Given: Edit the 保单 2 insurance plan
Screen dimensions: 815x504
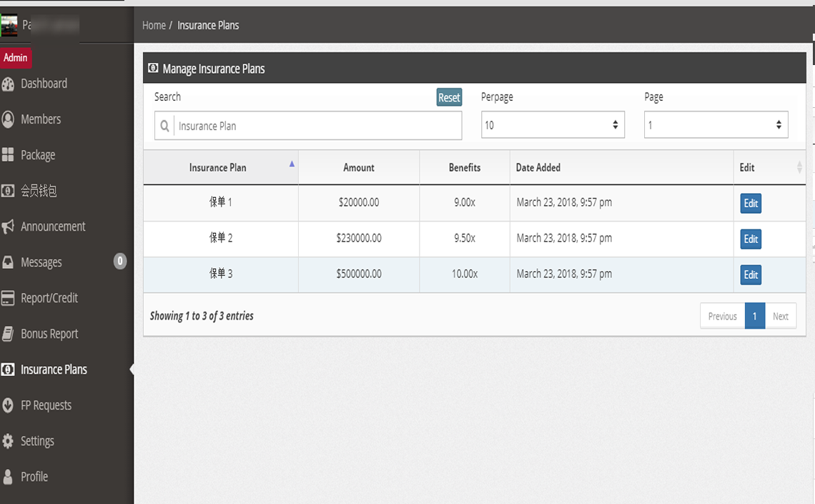Looking at the screenshot, I should pyautogui.click(x=751, y=239).
